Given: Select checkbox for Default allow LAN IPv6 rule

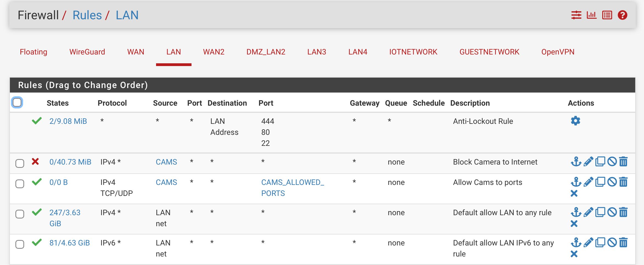Looking at the screenshot, I should pyautogui.click(x=20, y=244).
